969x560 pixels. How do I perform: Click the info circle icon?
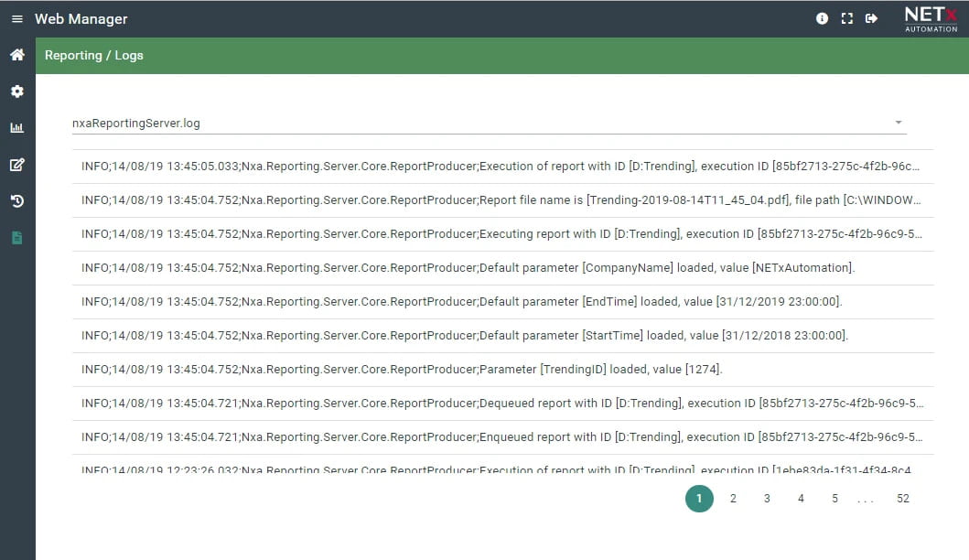(x=822, y=18)
